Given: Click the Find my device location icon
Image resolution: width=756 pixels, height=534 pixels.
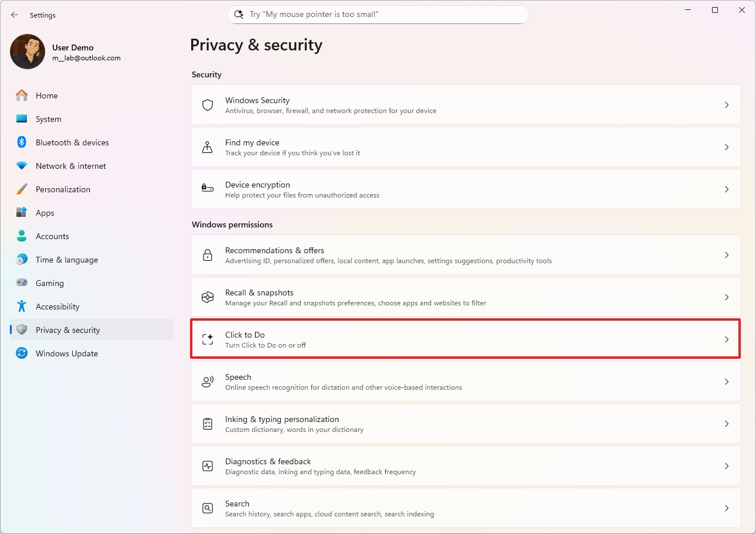Looking at the screenshot, I should [207, 147].
